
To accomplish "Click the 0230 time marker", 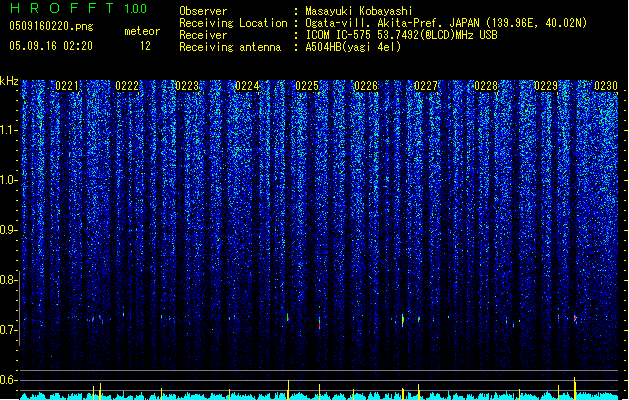I will pos(605,86).
